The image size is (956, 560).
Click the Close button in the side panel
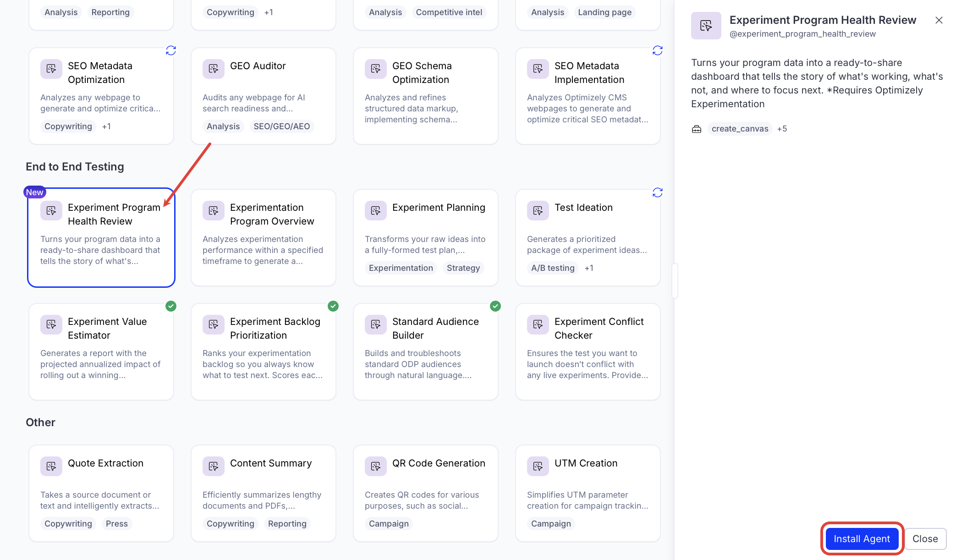pyautogui.click(x=925, y=538)
